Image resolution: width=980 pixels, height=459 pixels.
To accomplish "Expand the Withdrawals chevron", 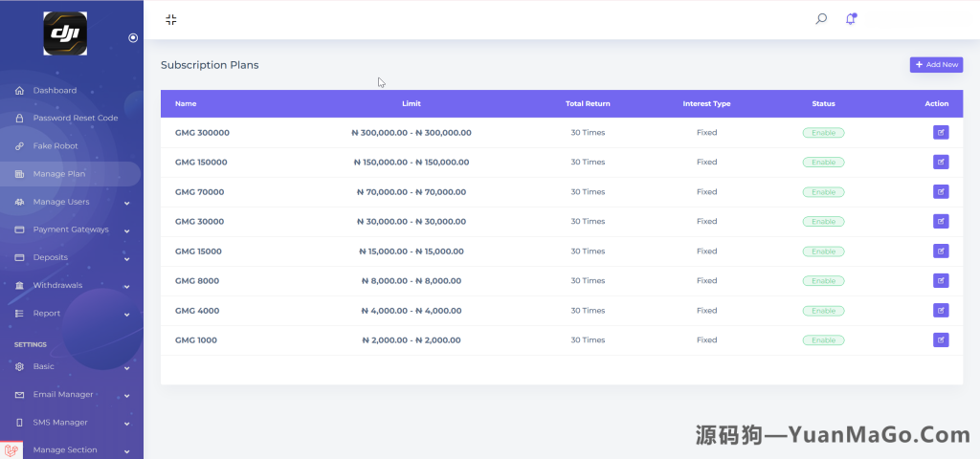I will tap(127, 287).
